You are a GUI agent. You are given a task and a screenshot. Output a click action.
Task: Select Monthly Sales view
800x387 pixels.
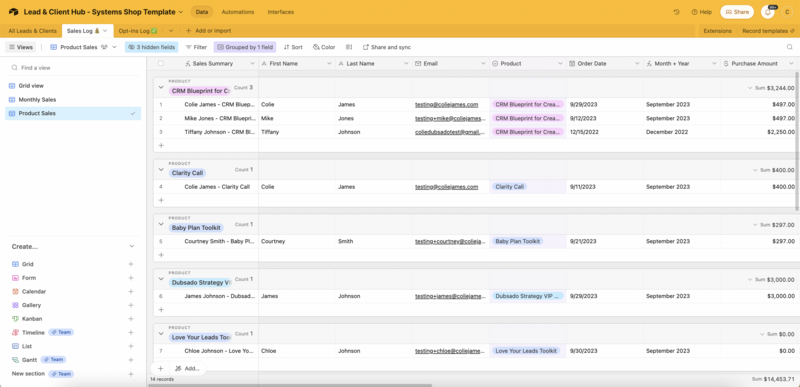tap(73, 99)
